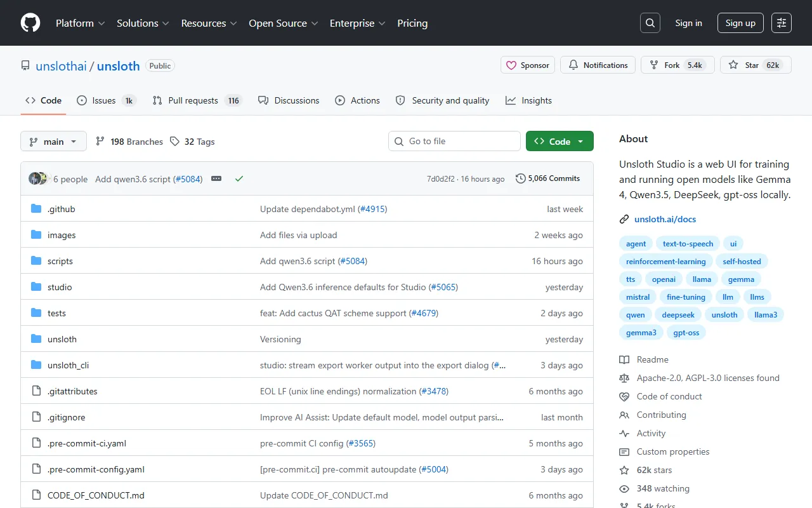This screenshot has height=508, width=812.
Task: Click the Sponsor heart button
Action: click(528, 65)
